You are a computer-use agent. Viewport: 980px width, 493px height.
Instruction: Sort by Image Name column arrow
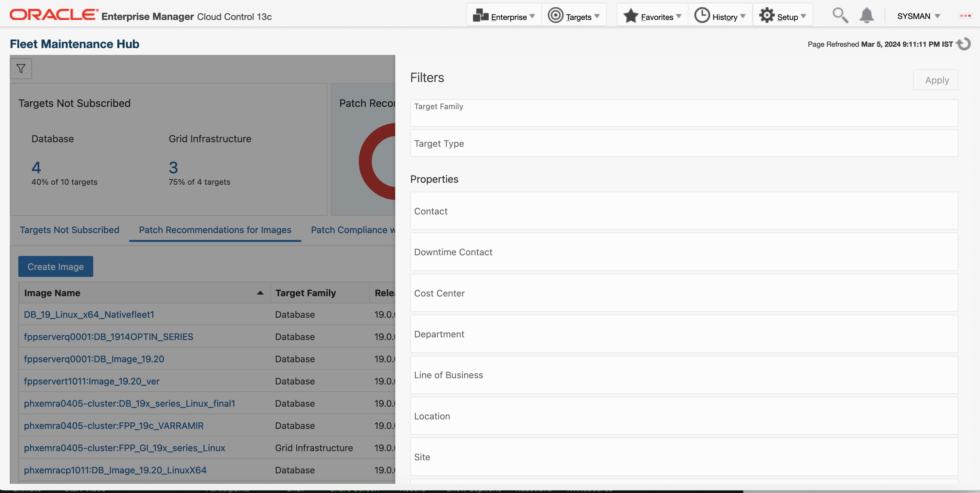coord(260,293)
